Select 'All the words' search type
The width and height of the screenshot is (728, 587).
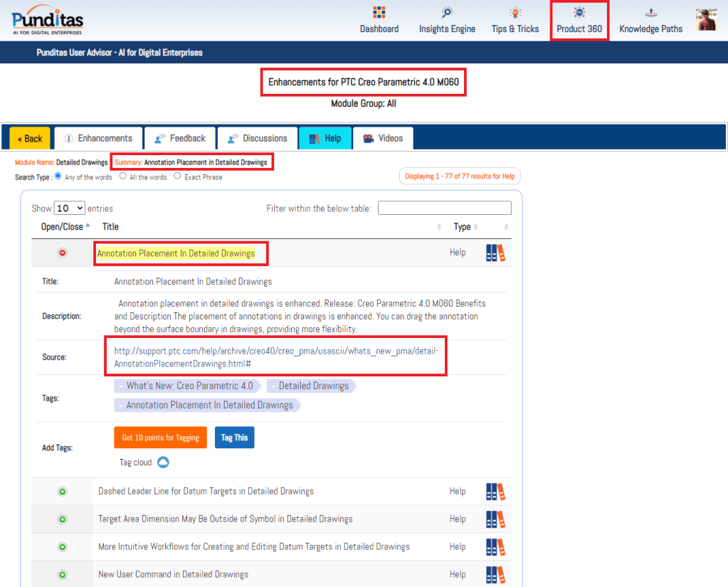pos(123,176)
